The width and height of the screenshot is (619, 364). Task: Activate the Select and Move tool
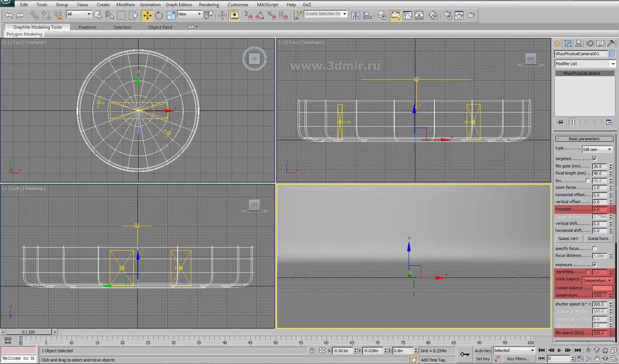click(147, 15)
